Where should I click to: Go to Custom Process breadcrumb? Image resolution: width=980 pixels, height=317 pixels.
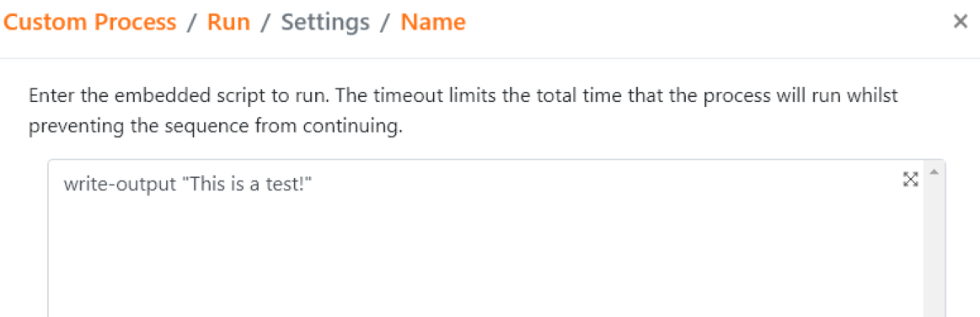point(90,23)
